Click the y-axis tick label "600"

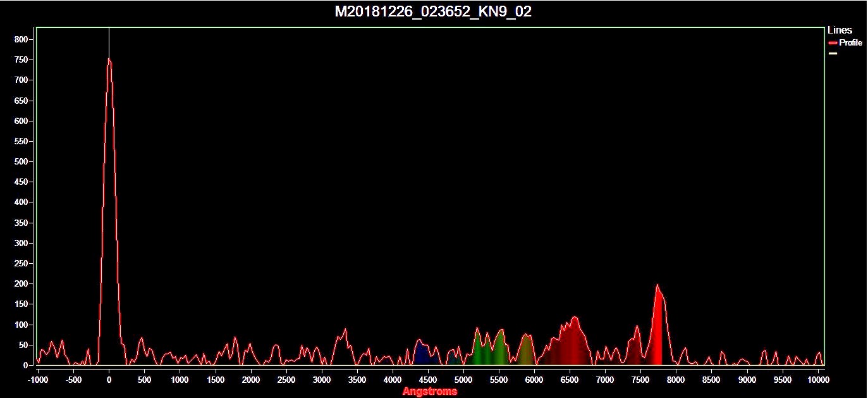(21, 121)
